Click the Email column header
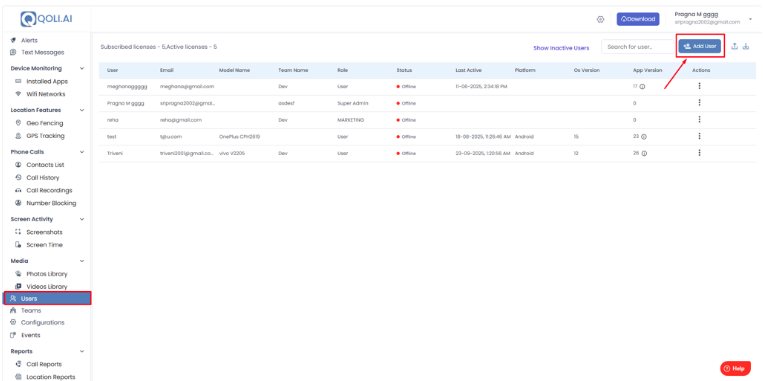Image resolution: width=763 pixels, height=381 pixels. point(166,71)
